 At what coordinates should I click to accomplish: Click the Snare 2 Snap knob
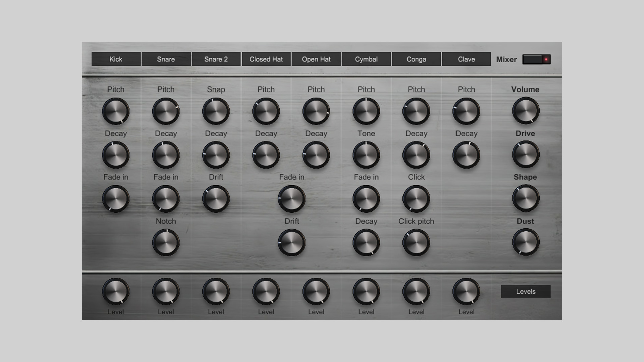coord(216,111)
